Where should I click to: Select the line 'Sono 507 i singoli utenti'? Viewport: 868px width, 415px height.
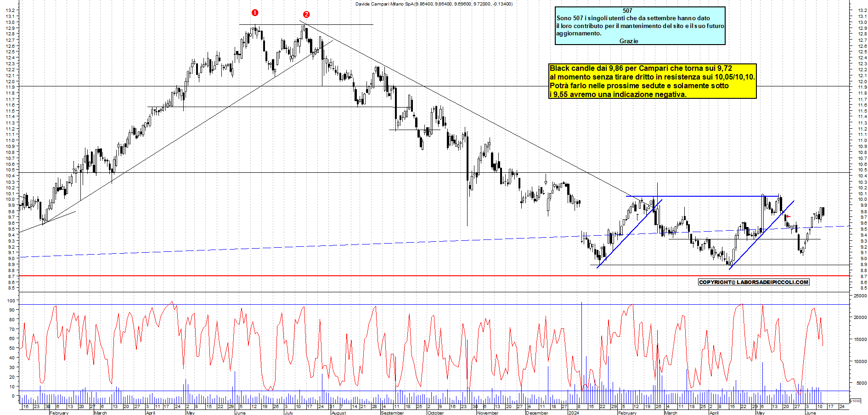pyautogui.click(x=633, y=18)
